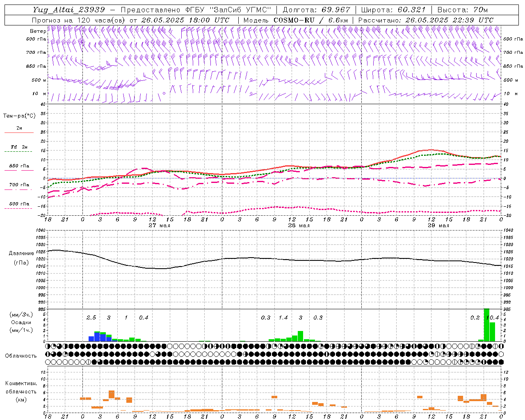Click the Осадки panel label
Viewport: 525px width, 420px height.
point(21,322)
